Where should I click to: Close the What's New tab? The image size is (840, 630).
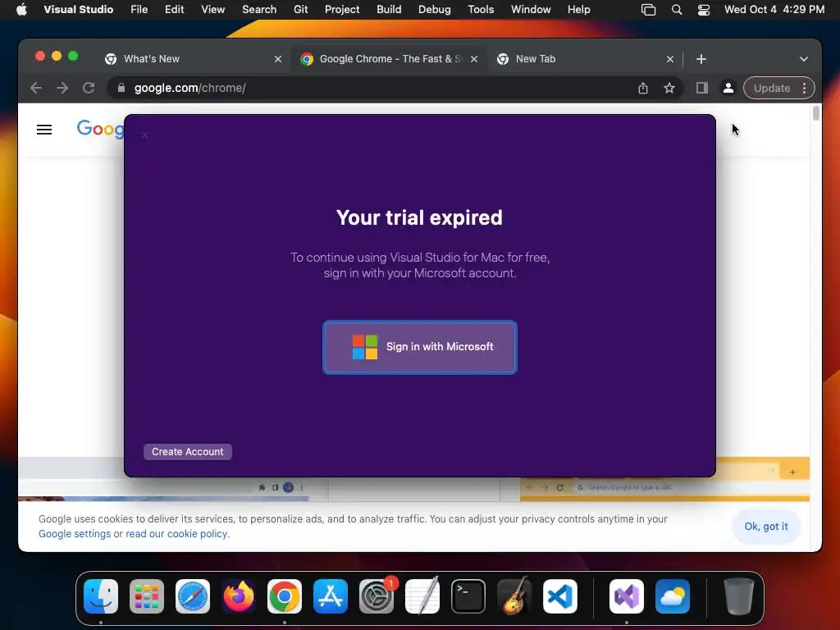point(278,59)
